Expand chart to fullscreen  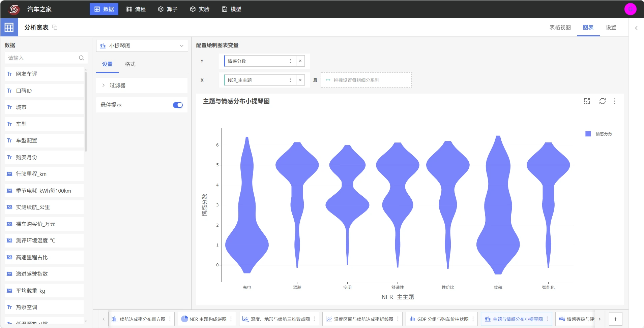[587, 101]
